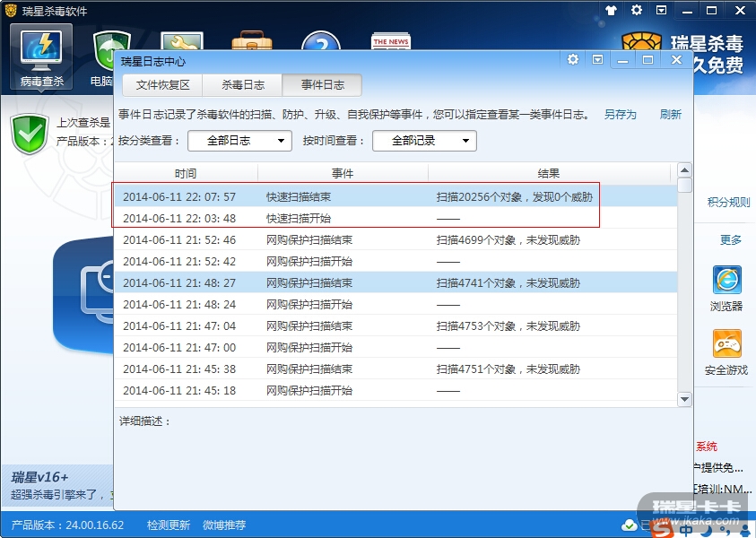This screenshot has height=538, width=756.
Task: Click the log center settings gear icon
Action: [573, 59]
